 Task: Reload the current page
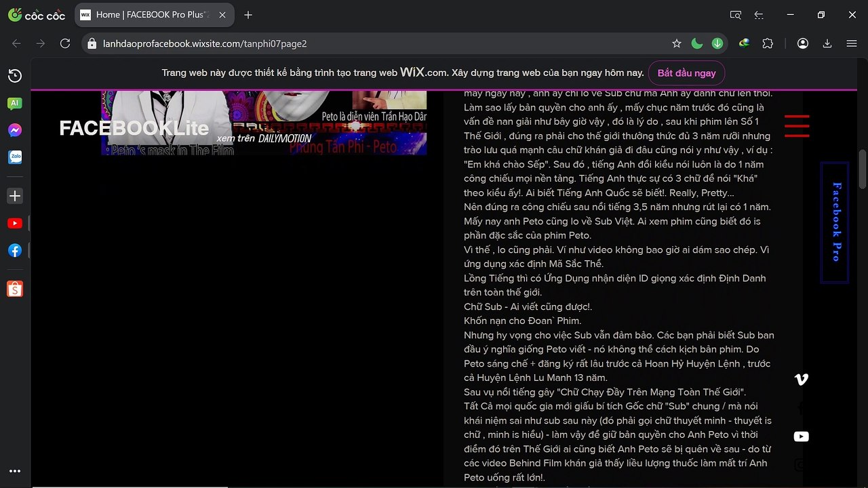(x=65, y=43)
